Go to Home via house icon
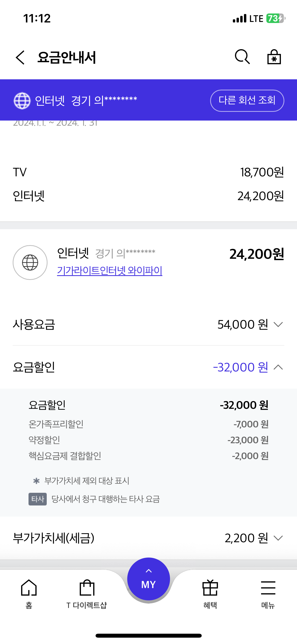 [x=29, y=592]
